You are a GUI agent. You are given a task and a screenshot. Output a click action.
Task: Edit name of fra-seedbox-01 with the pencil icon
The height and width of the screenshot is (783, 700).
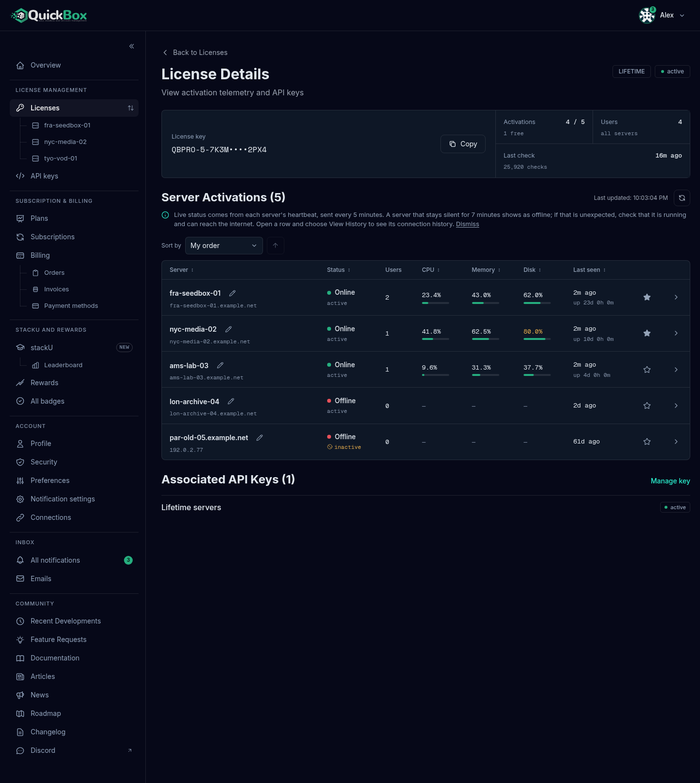(x=232, y=293)
